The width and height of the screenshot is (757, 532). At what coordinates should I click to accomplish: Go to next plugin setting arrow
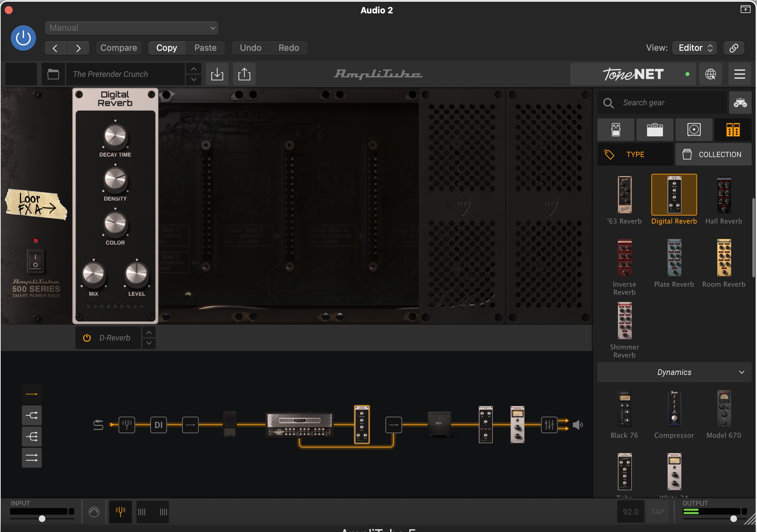[x=78, y=48]
